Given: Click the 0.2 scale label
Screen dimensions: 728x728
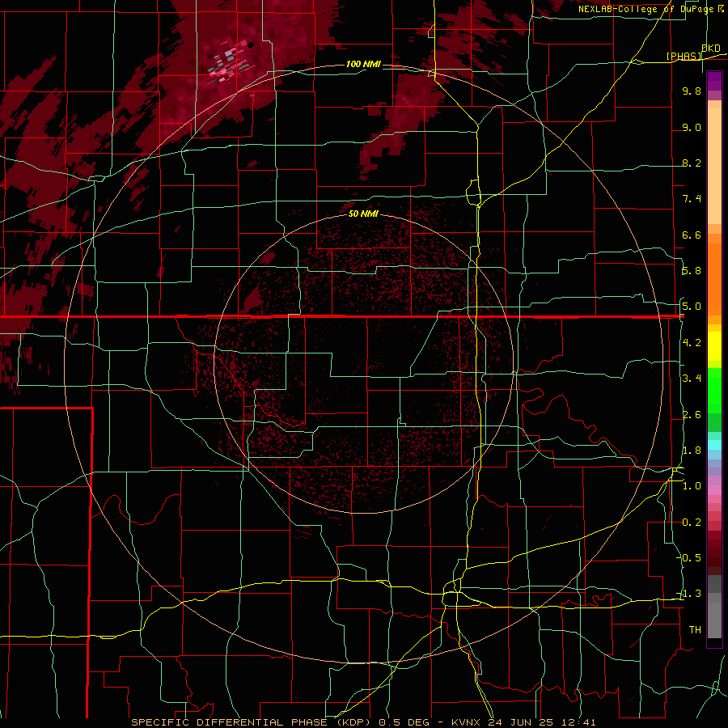Looking at the screenshot, I should pos(692,523).
